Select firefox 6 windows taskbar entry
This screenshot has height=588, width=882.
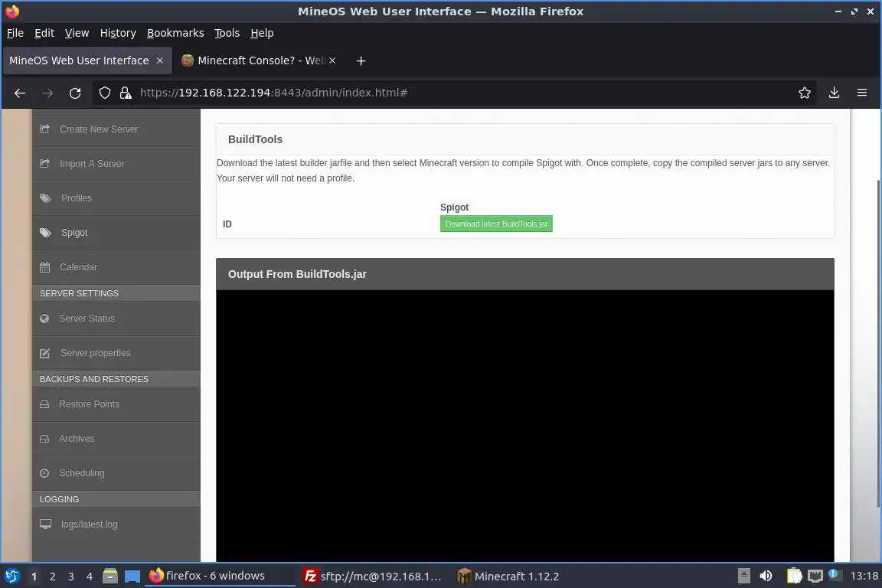pyautogui.click(x=220, y=577)
